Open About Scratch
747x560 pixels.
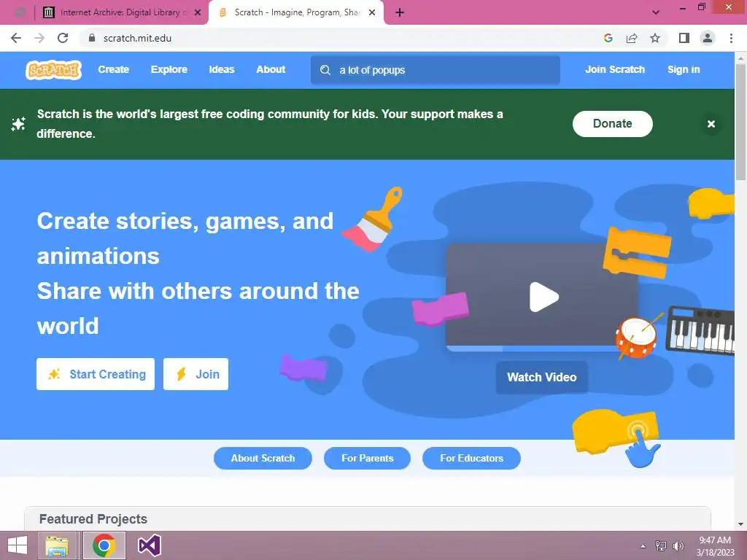[263, 458]
